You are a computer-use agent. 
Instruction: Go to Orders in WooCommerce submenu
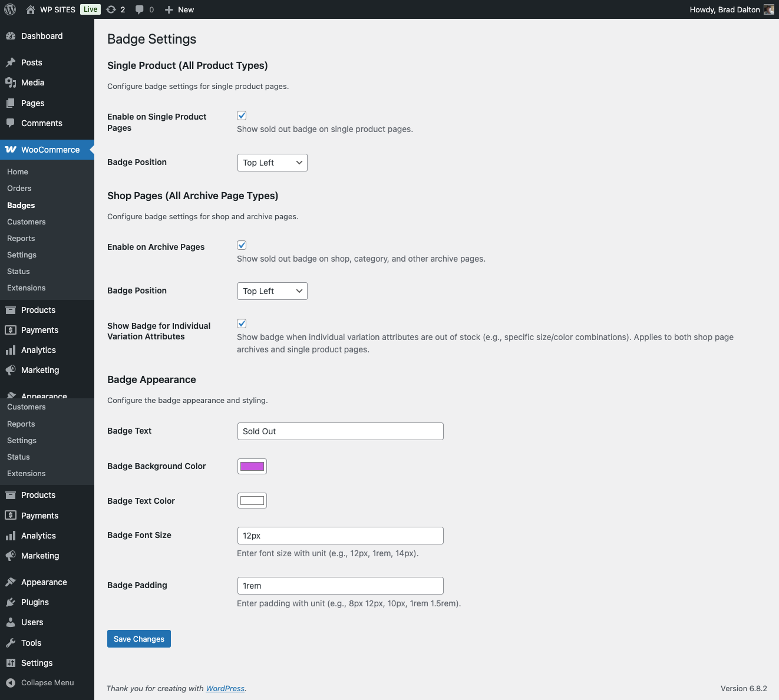[x=19, y=189]
